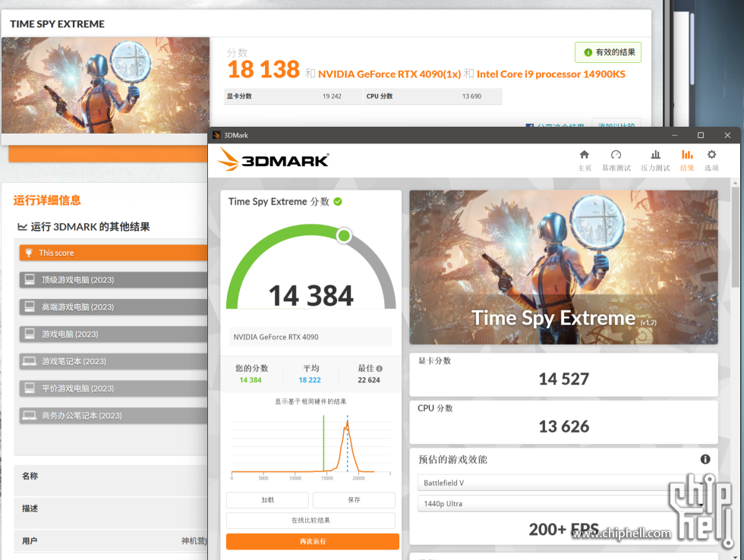744x560 pixels.
Task: Click 在线比较结果 compare online button
Action: [x=311, y=521]
